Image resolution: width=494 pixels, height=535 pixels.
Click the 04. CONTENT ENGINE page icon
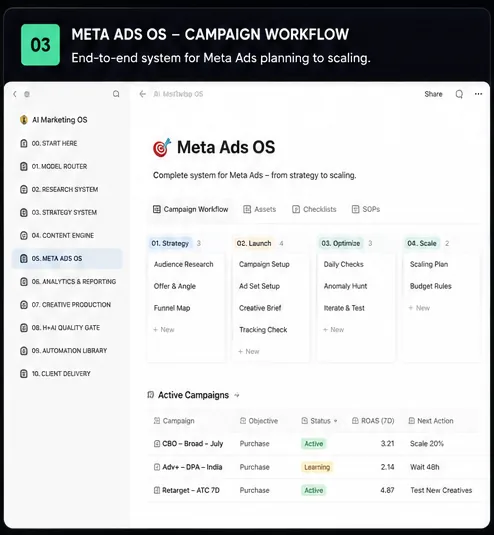24,235
